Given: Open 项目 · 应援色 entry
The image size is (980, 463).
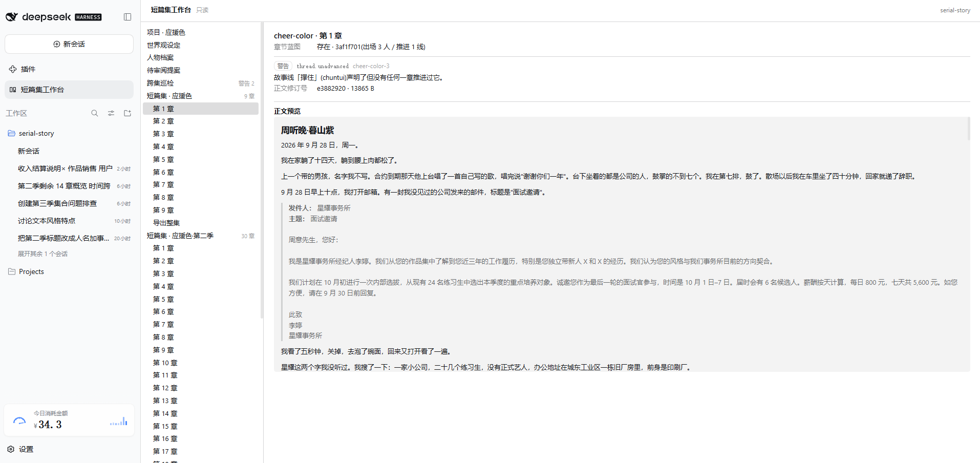Looking at the screenshot, I should tap(201, 32).
